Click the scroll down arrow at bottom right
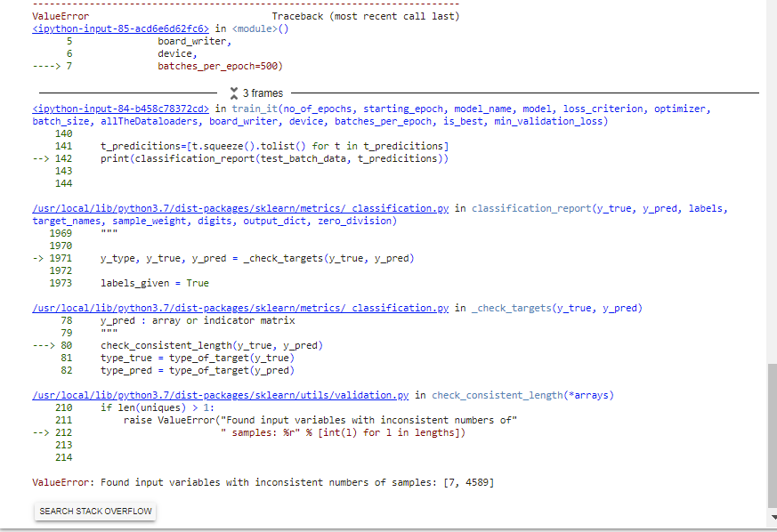Viewport: 777px width, 532px height. pyautogui.click(x=770, y=517)
